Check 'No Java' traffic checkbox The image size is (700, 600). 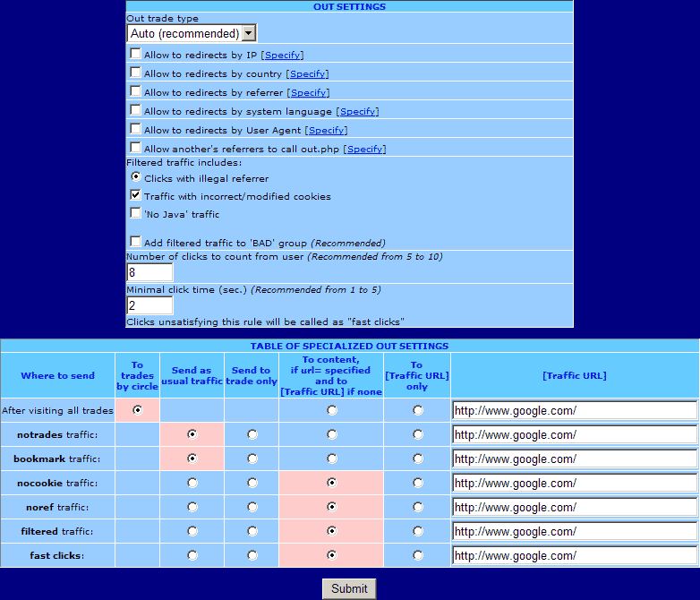(135, 212)
